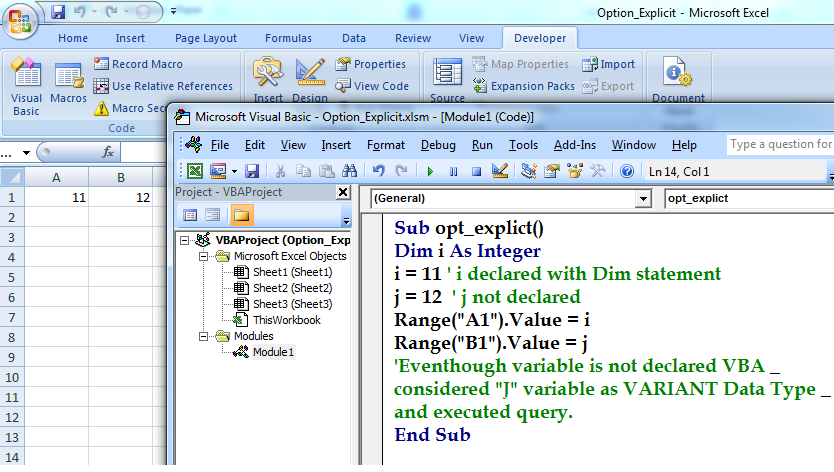
Task: Click Toolbox icon in VBA toolbar
Action: pyautogui.click(x=598, y=171)
